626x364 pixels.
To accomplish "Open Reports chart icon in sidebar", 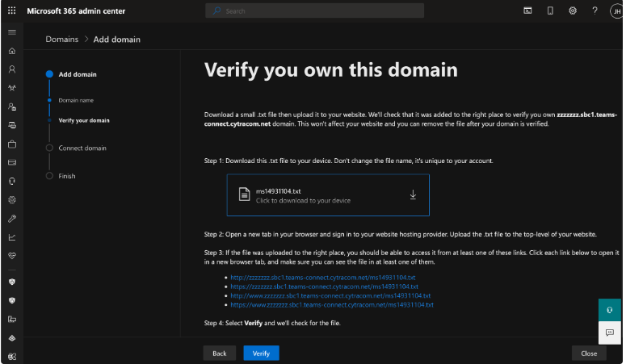I will 11,237.
